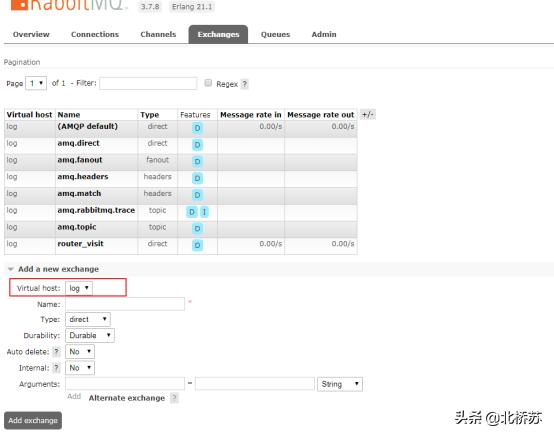
Task: Go to the Channels tab
Action: [x=158, y=34]
